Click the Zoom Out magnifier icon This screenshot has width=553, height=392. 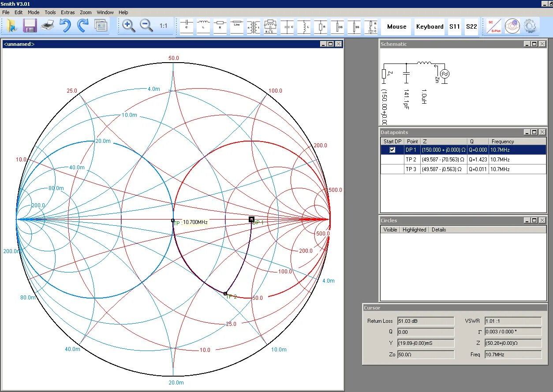146,26
